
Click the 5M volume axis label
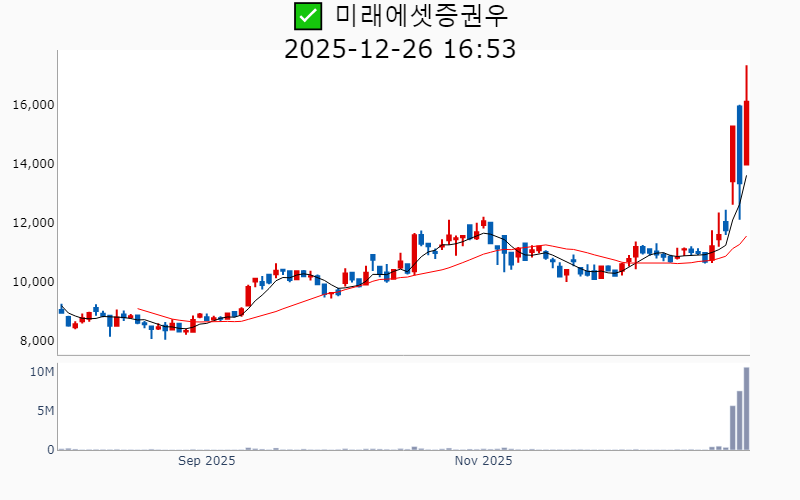pyautogui.click(x=45, y=411)
